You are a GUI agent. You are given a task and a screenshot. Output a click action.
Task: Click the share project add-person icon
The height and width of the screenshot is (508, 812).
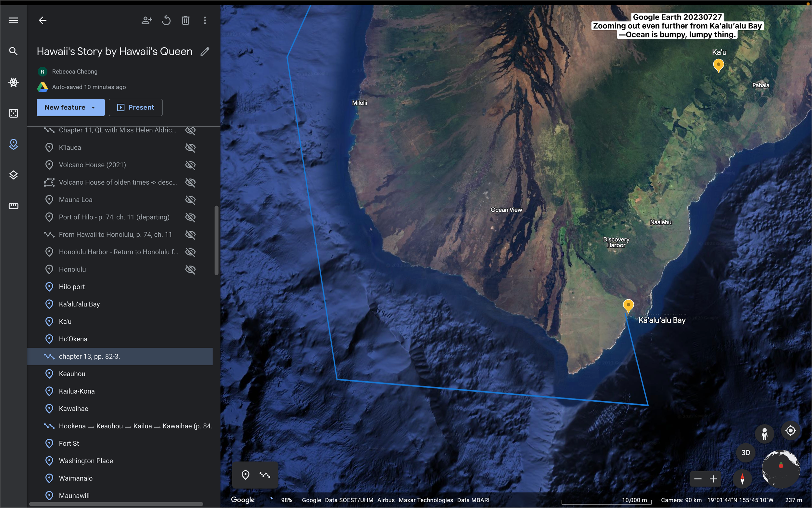(x=147, y=20)
